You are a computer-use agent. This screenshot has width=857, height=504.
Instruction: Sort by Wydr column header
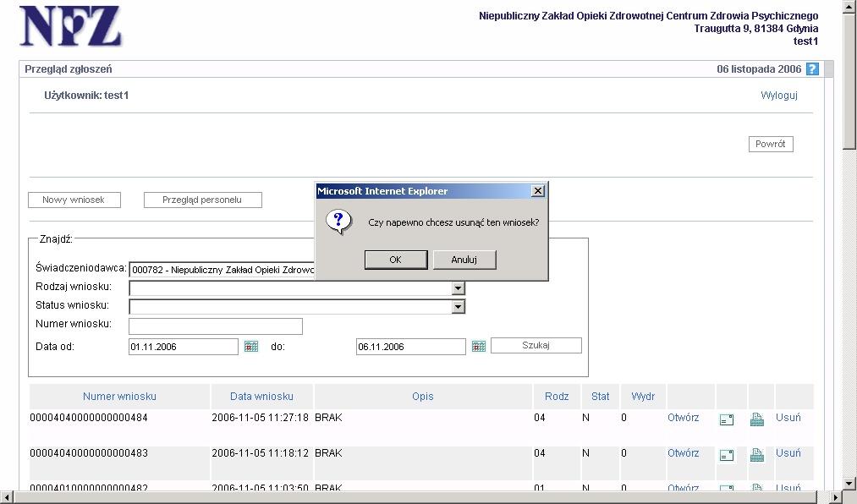[643, 397]
